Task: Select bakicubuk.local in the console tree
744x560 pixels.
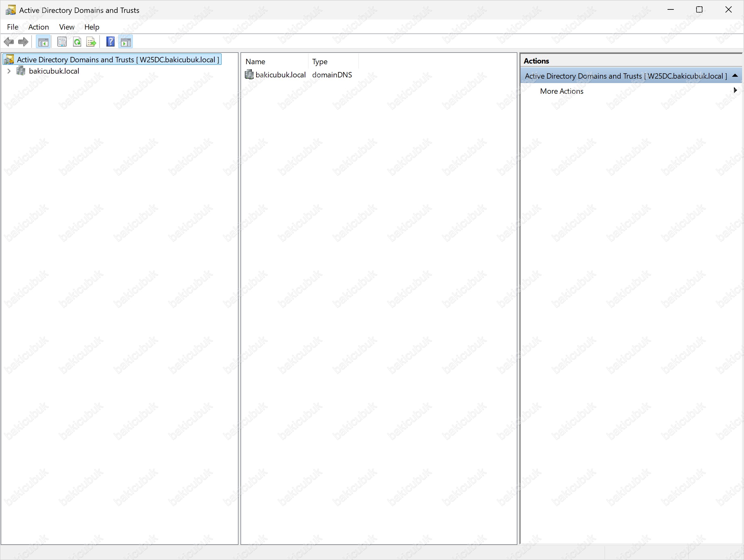Action: [x=54, y=71]
